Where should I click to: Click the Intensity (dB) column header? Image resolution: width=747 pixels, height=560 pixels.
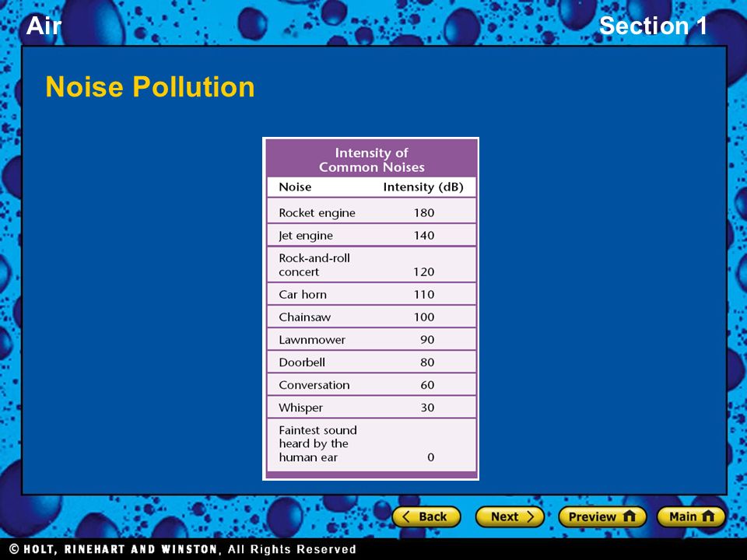423,187
